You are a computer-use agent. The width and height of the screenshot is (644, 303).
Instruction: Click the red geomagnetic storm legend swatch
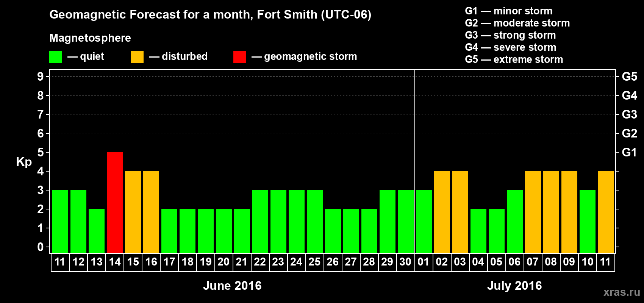(x=239, y=57)
